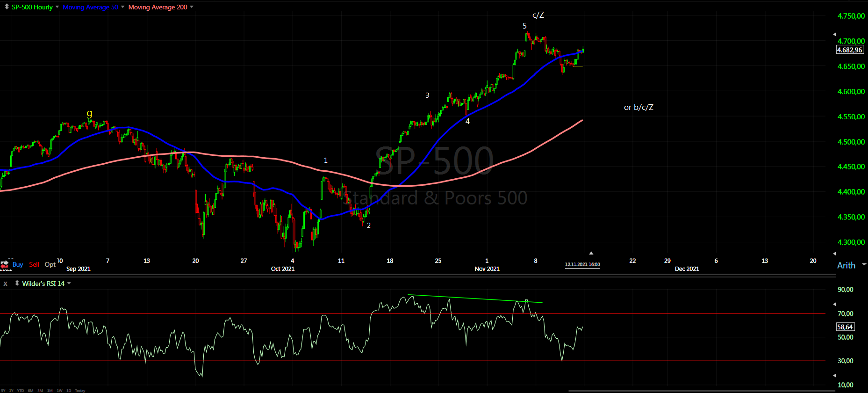Image resolution: width=868 pixels, height=393 pixels.
Task: Select the 1D time range
Action: 69,391
